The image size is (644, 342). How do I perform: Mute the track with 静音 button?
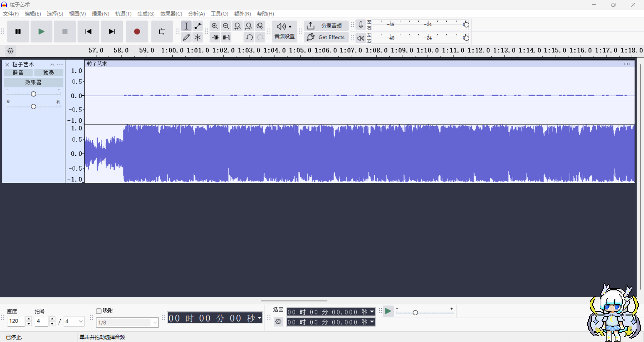pos(18,73)
